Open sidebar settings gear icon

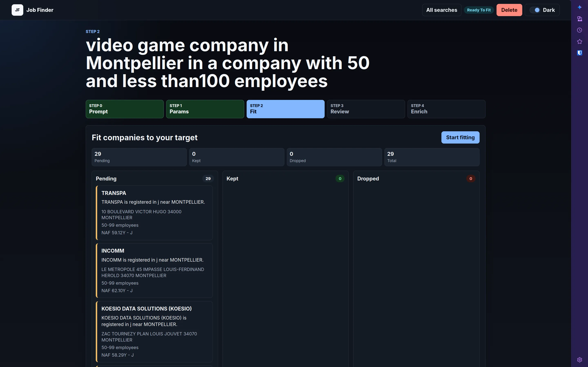click(579, 360)
